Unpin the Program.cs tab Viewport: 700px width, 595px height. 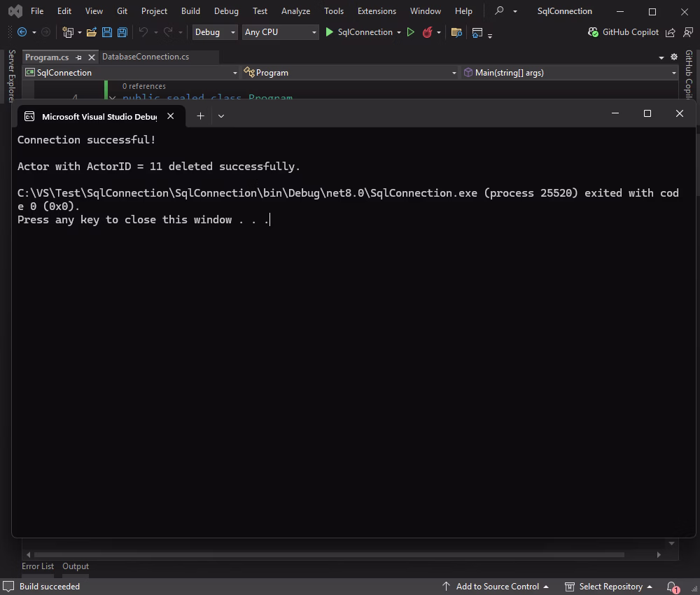pos(79,57)
